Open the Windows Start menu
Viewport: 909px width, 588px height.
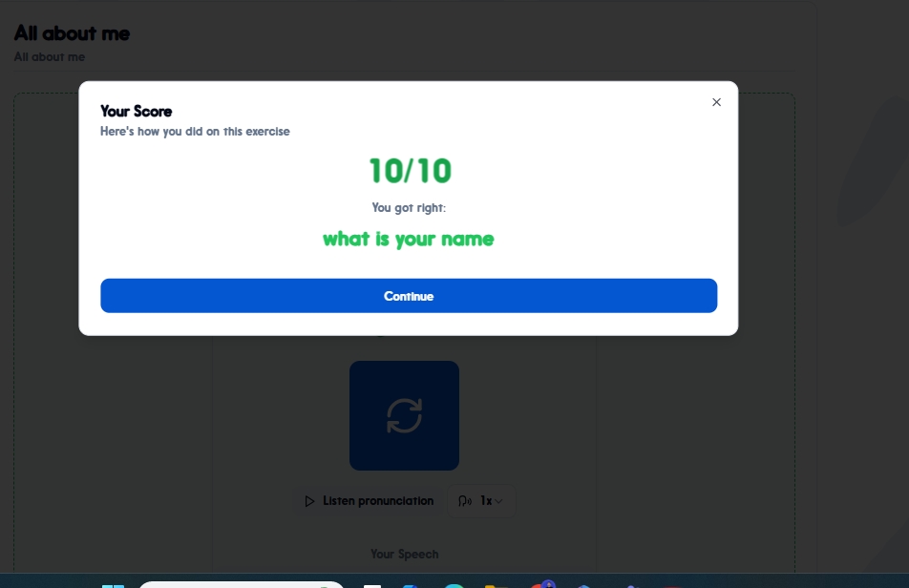[x=113, y=586]
